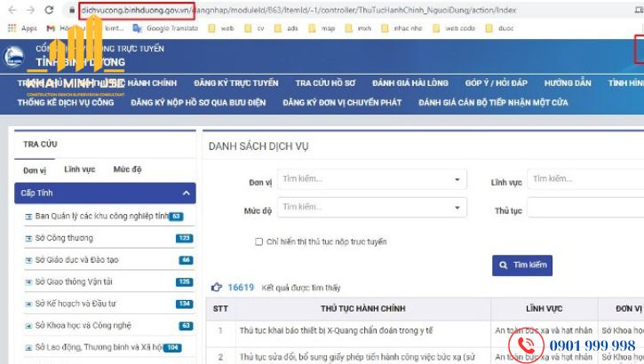Click the 16619 results count
Viewport: 644px width, 364px height.
[241, 288]
